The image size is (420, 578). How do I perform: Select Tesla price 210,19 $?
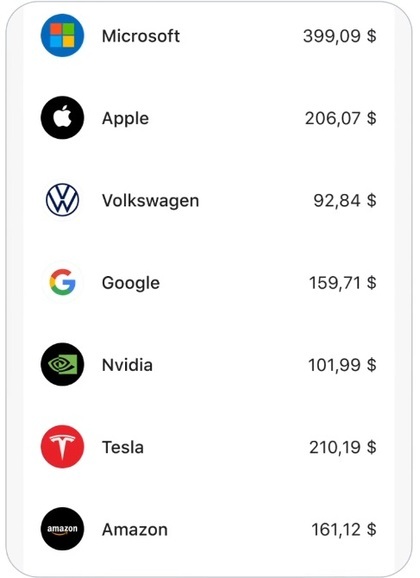pos(343,447)
